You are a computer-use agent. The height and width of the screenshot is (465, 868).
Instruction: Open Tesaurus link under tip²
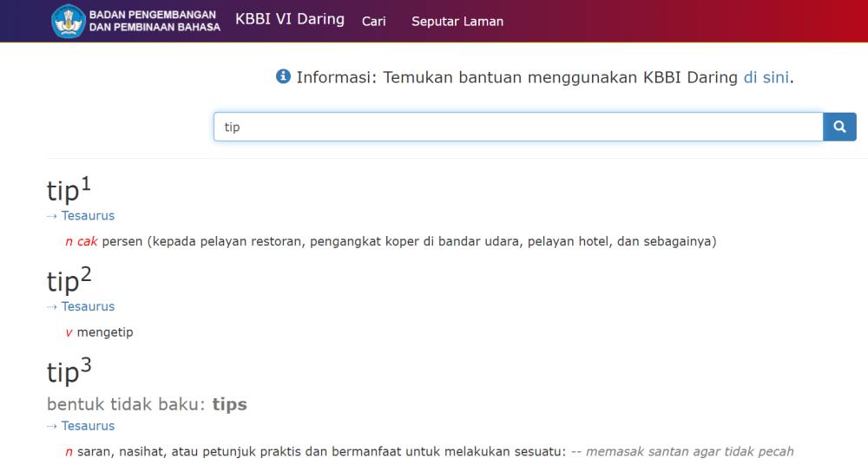tap(88, 307)
